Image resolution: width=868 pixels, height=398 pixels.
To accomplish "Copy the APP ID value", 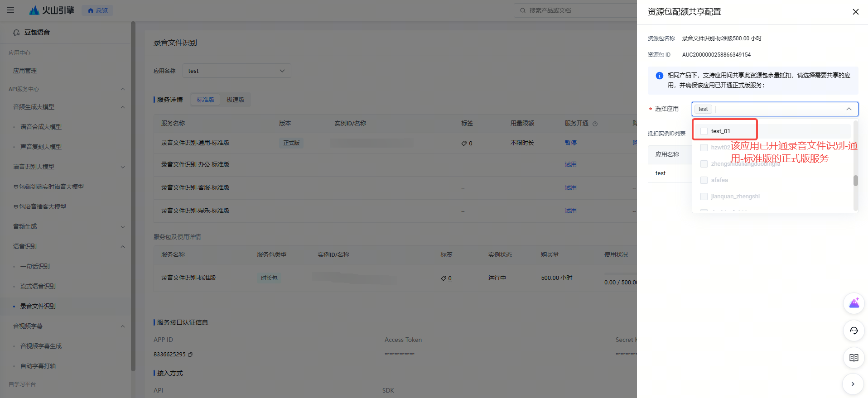I will [190, 355].
